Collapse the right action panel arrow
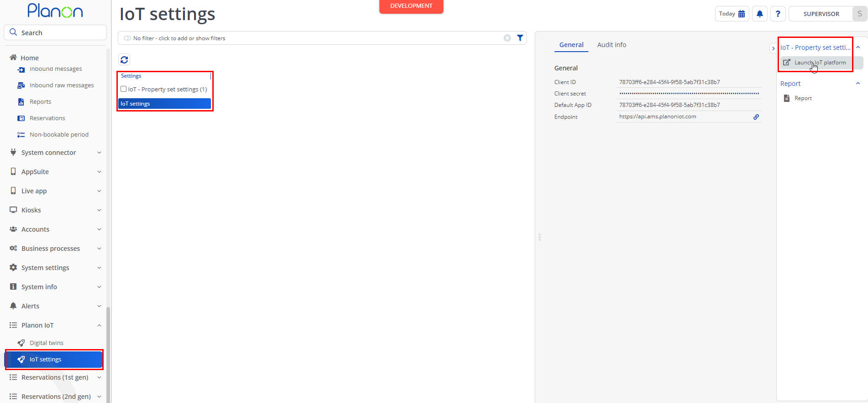 773,48
